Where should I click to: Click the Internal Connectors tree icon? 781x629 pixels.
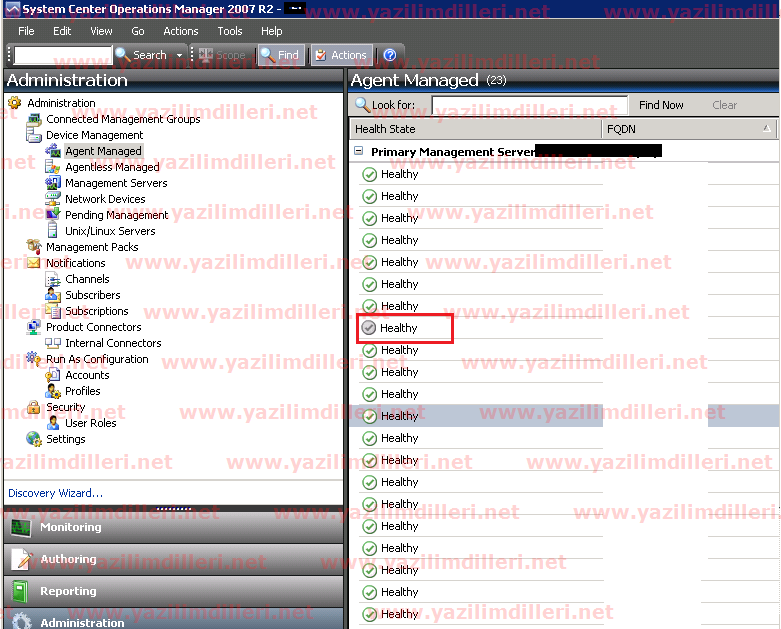53,343
